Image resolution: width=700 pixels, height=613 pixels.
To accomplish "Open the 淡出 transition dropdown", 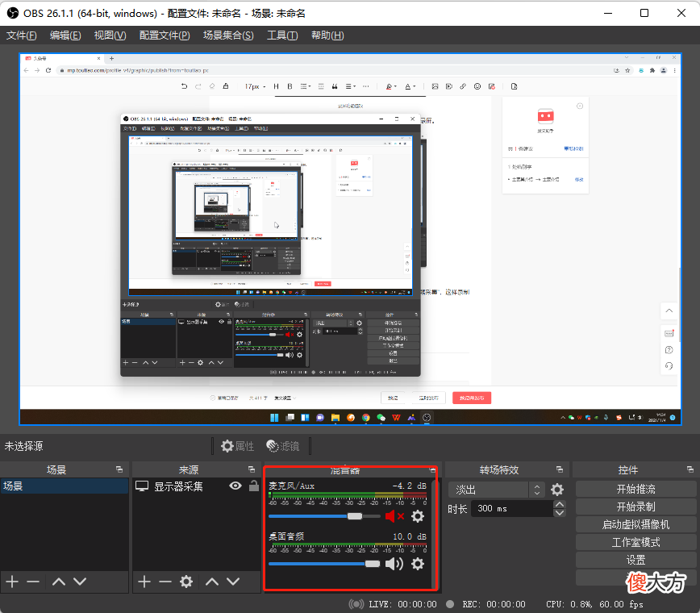I will 495,490.
